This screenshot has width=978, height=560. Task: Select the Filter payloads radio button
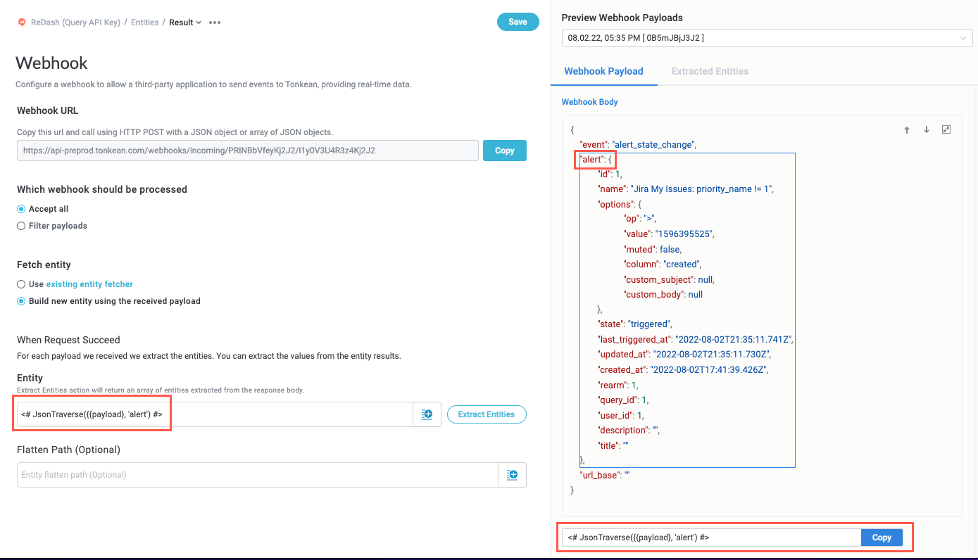[x=21, y=225]
